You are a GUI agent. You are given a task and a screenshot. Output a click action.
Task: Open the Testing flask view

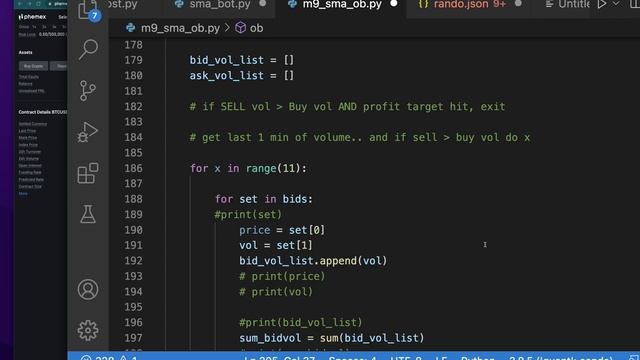[x=88, y=214]
